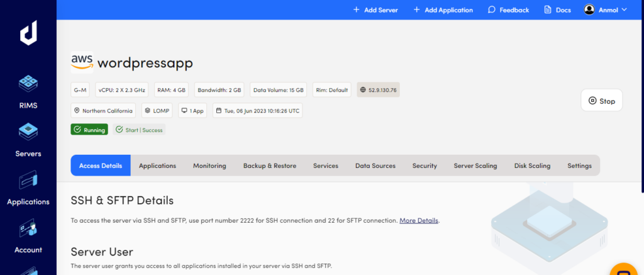Click the logo in the sidebar

point(28,33)
